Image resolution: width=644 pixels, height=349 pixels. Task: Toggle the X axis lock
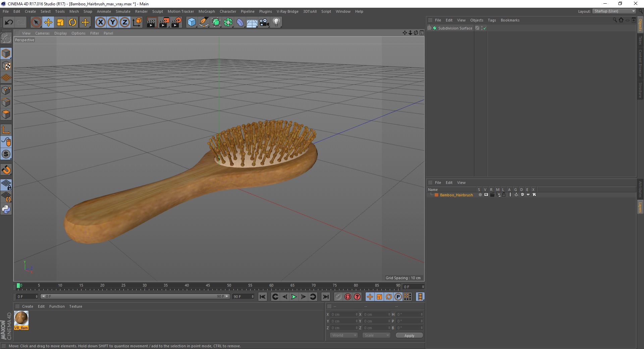coord(100,22)
